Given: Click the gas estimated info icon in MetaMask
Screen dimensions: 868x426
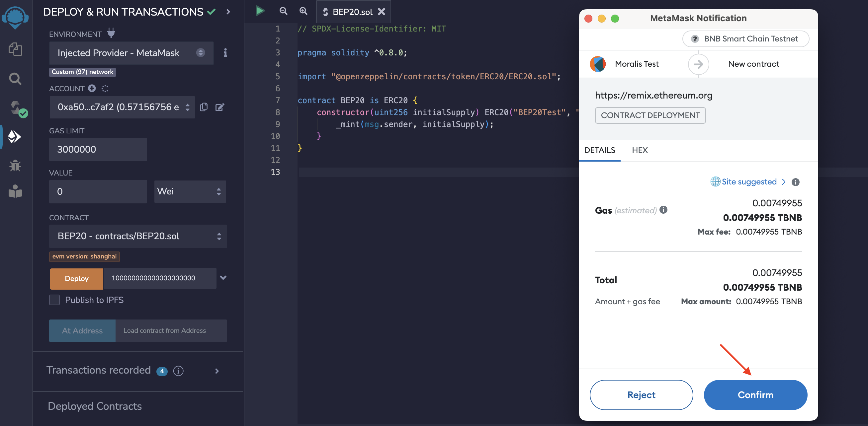Looking at the screenshot, I should point(663,209).
